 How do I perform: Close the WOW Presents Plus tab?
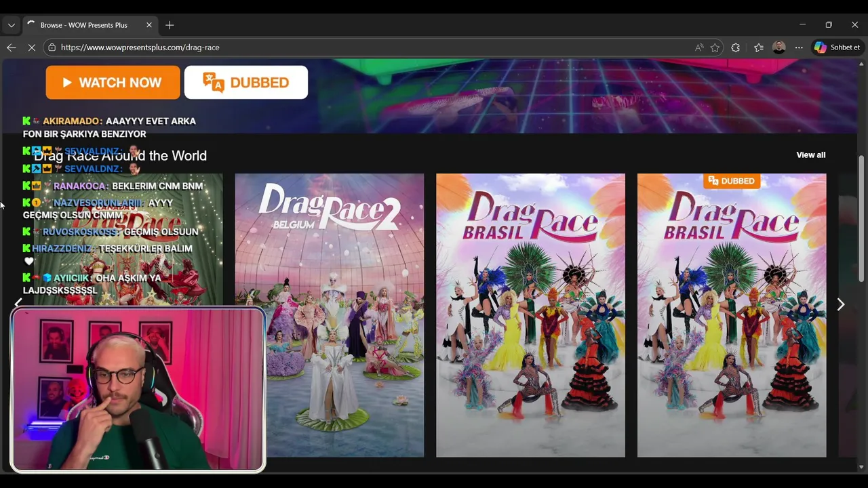point(149,25)
